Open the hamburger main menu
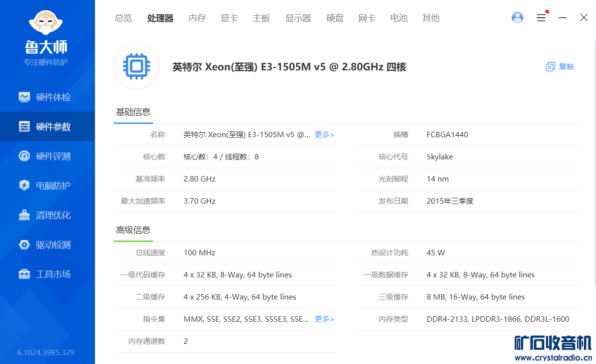The width and height of the screenshot is (596, 364). pos(541,18)
